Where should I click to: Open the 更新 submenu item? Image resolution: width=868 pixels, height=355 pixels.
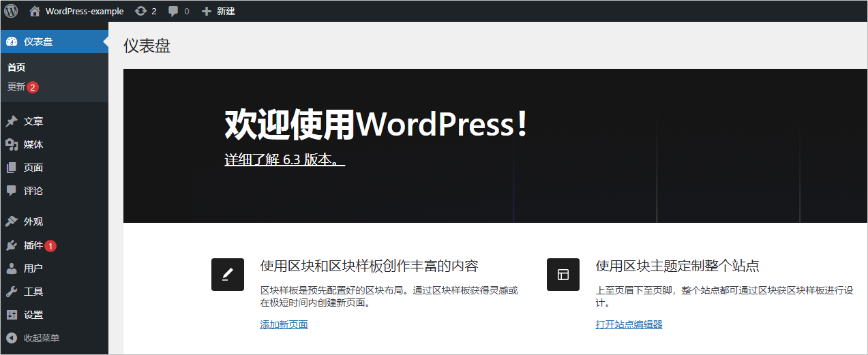16,87
